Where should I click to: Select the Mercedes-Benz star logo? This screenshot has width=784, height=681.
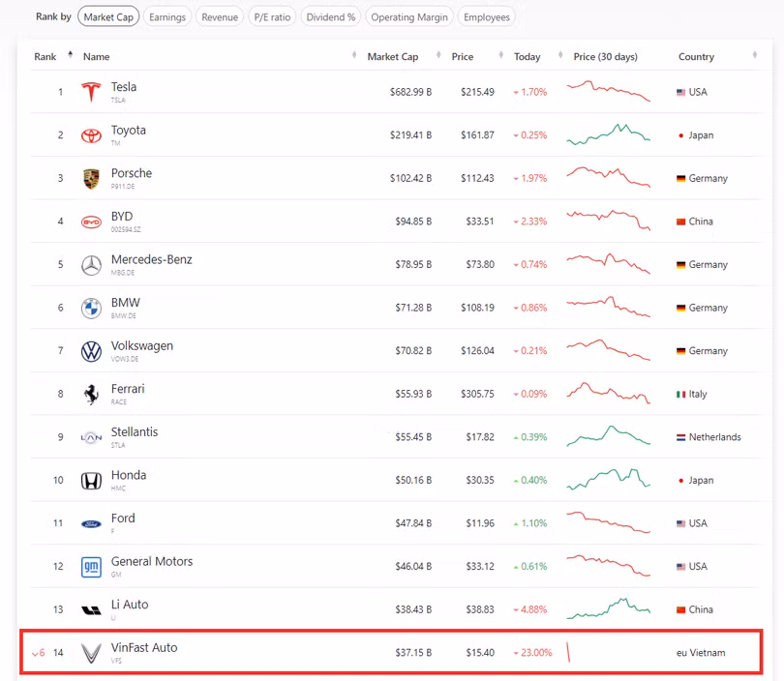(x=91, y=265)
